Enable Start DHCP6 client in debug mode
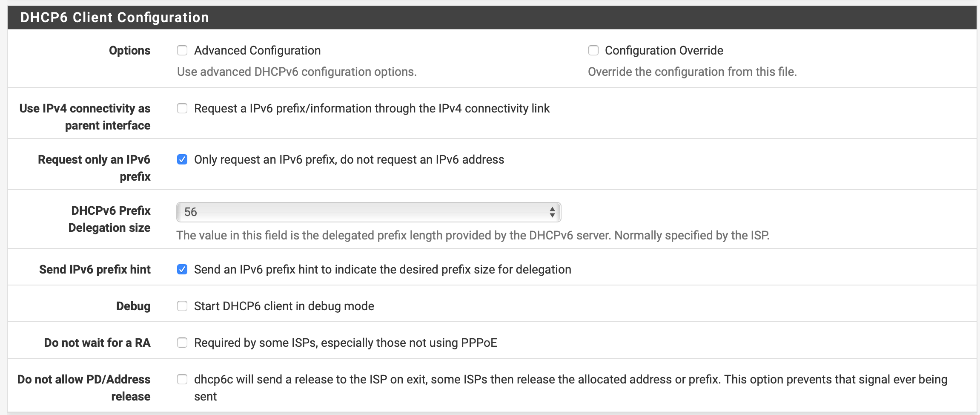Image resolution: width=980 pixels, height=415 pixels. (x=182, y=306)
